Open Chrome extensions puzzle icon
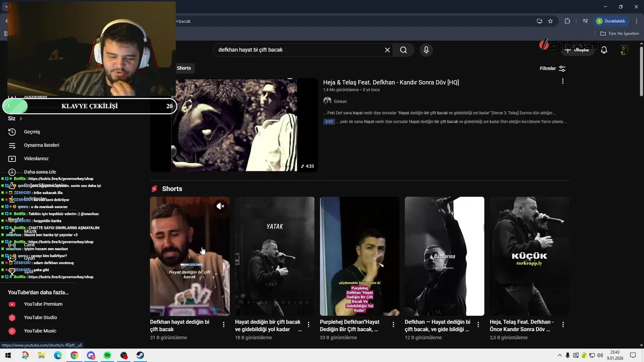Image resolution: width=644 pixels, height=362 pixels. tap(568, 21)
